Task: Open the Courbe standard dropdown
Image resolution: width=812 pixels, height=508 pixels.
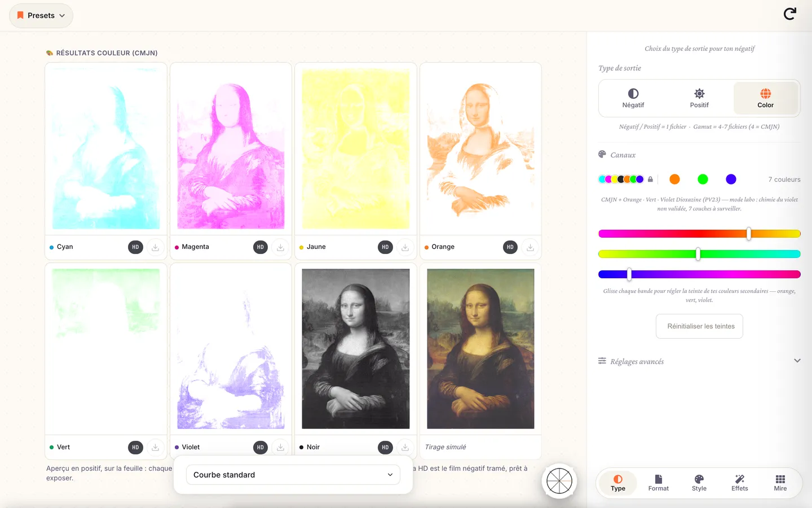Action: (293, 475)
